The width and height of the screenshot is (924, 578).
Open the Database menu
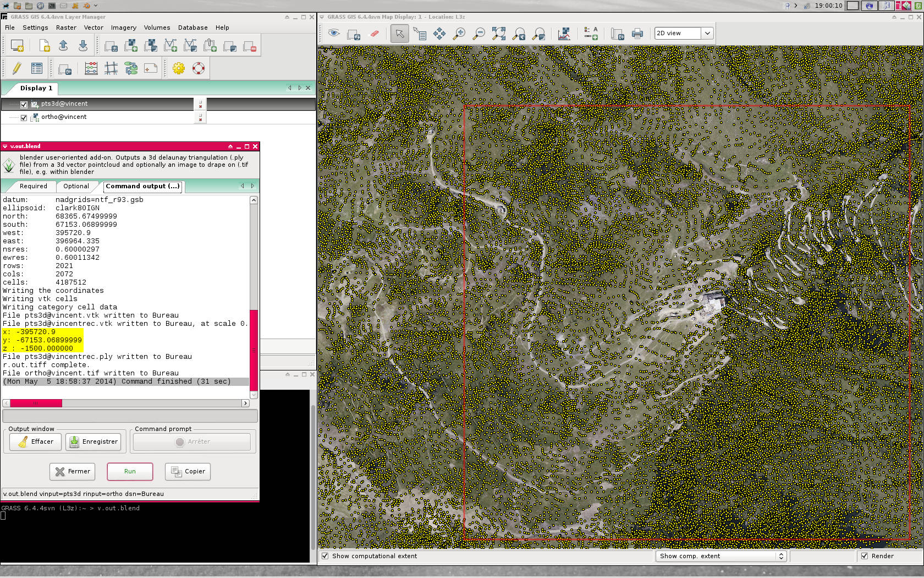click(x=193, y=28)
